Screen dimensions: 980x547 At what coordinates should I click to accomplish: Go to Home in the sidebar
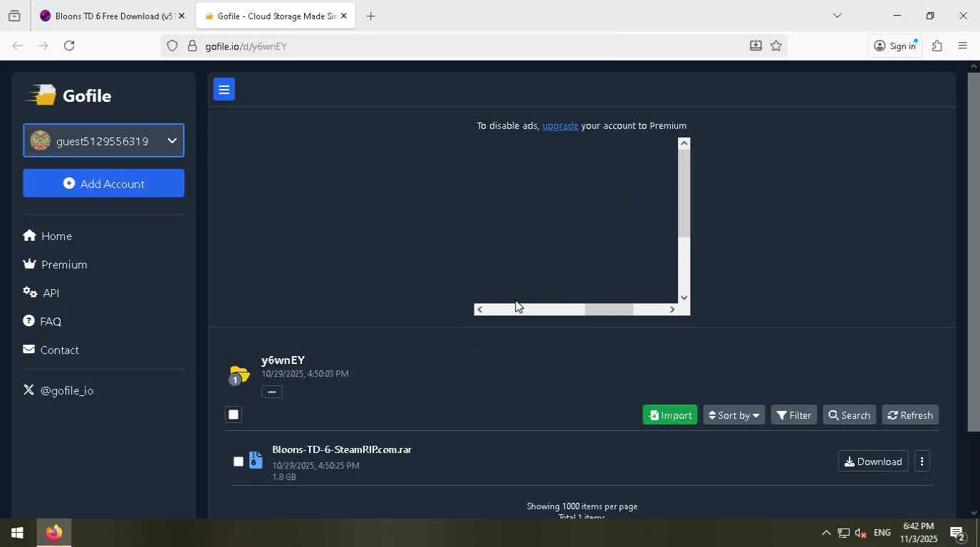pos(48,236)
